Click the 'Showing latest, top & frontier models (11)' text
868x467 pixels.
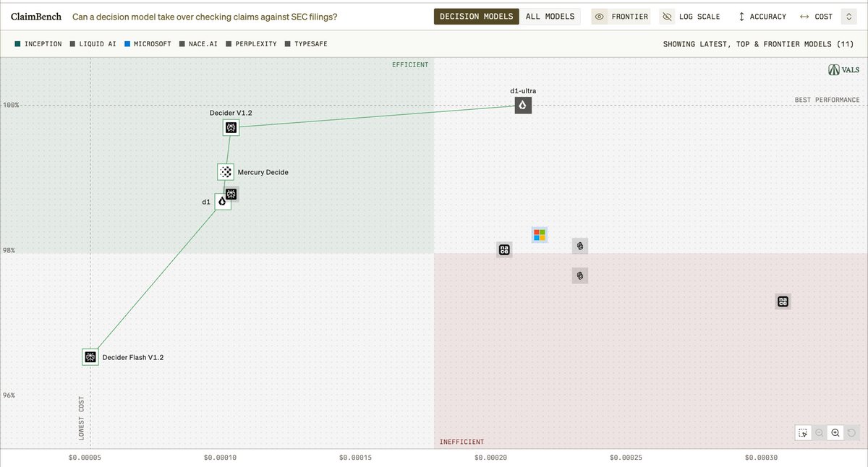(x=759, y=44)
